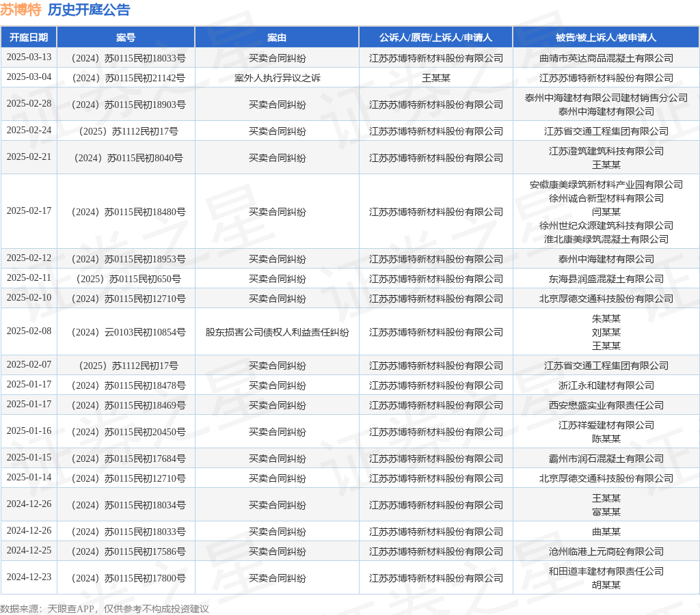The height and width of the screenshot is (615, 700).
Task: Click defendant 闫某某
Action: click(606, 212)
